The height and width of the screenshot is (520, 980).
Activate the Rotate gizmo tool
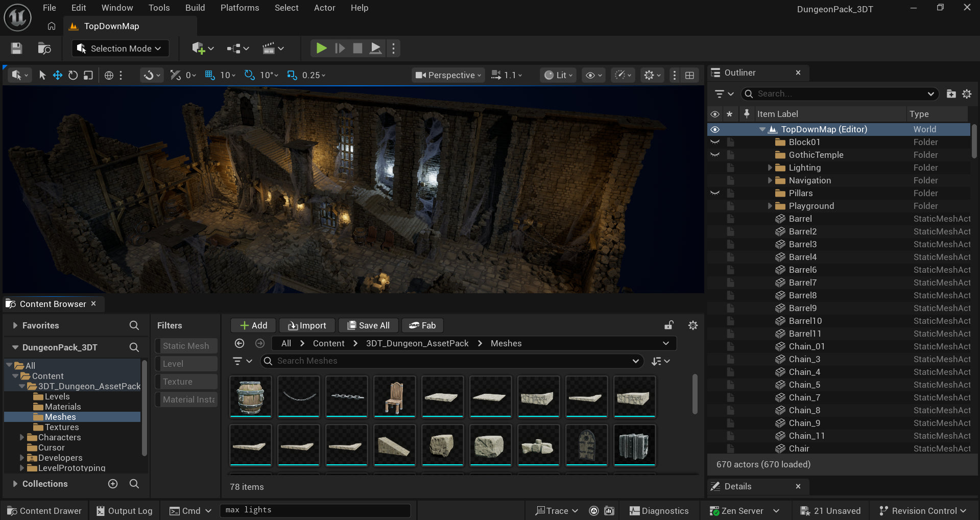click(x=73, y=75)
